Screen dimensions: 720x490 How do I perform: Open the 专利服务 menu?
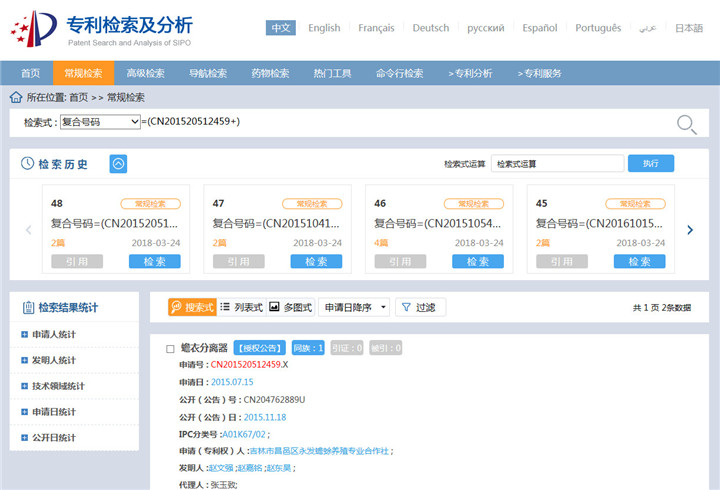point(540,73)
